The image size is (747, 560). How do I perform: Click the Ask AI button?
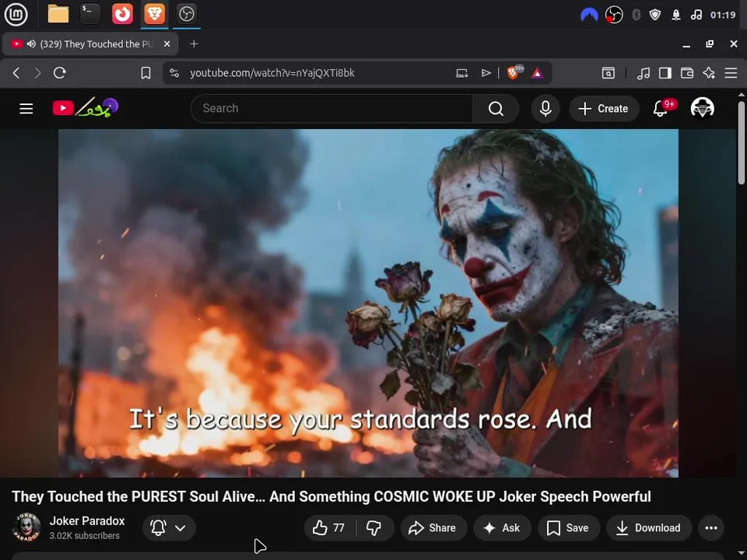point(502,527)
